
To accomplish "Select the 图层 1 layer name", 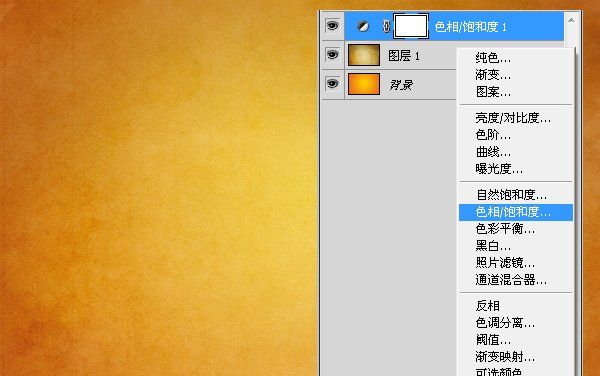I will tap(404, 56).
